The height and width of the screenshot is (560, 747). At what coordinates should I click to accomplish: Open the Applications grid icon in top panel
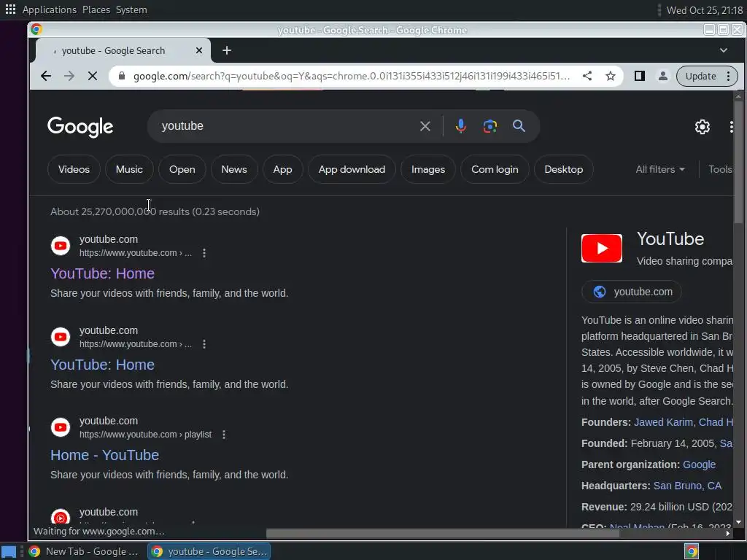(x=10, y=9)
